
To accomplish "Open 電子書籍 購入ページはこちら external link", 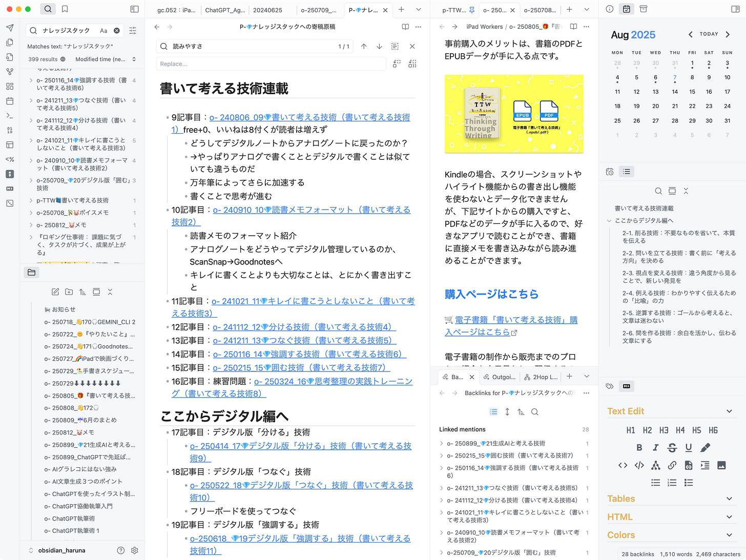I will pos(511,326).
